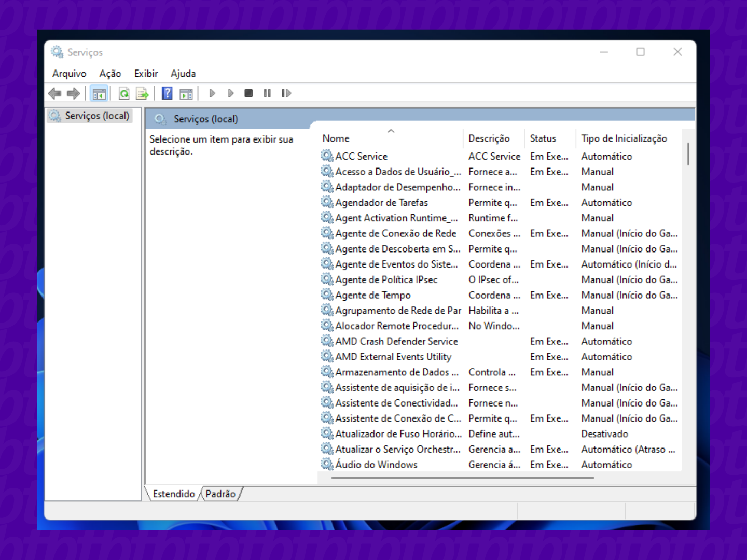Click the Stop Service square icon
Viewport: 747px width, 560px height.
pyautogui.click(x=248, y=93)
